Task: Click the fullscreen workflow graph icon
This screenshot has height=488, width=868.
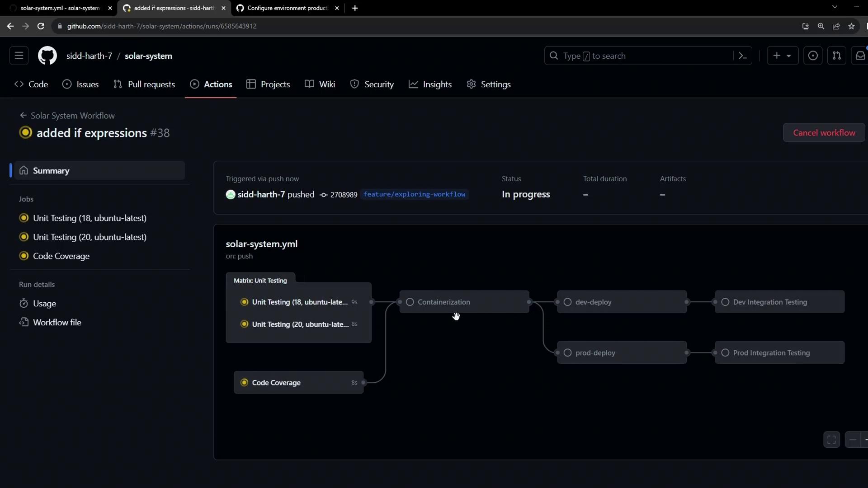Action: (x=831, y=440)
